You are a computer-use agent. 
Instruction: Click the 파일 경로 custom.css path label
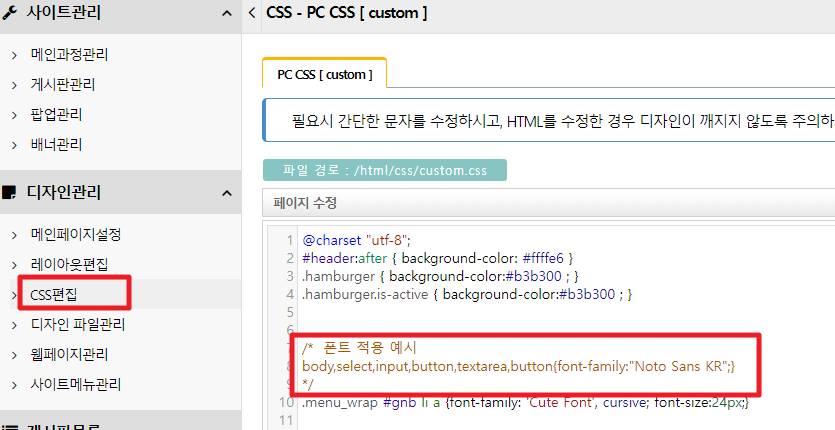pyautogui.click(x=384, y=171)
